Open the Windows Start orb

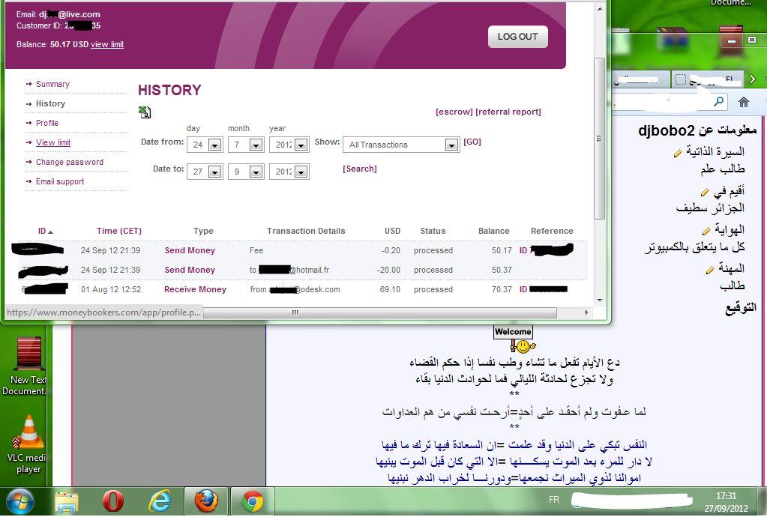[19, 501]
